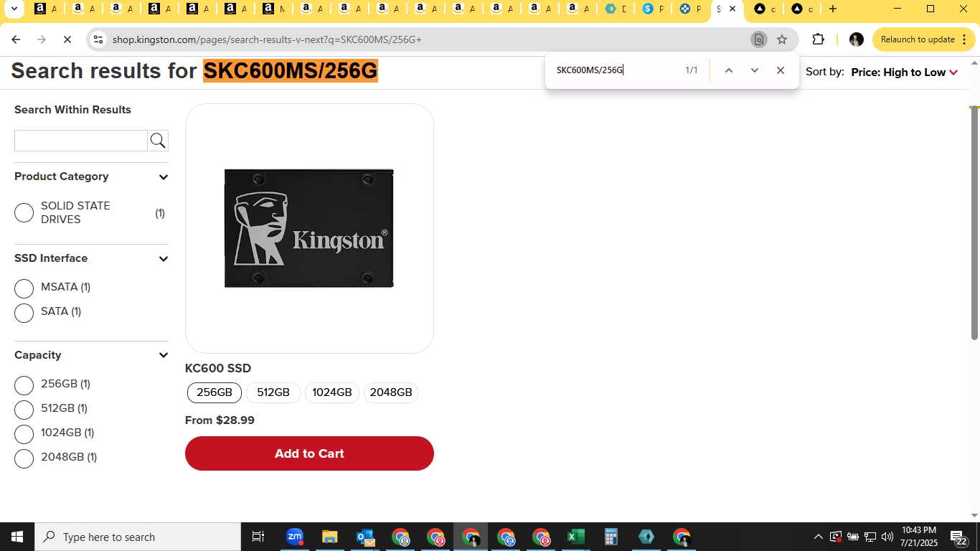This screenshot has height=551, width=980.
Task: Show hidden system tray icons
Action: (818, 537)
